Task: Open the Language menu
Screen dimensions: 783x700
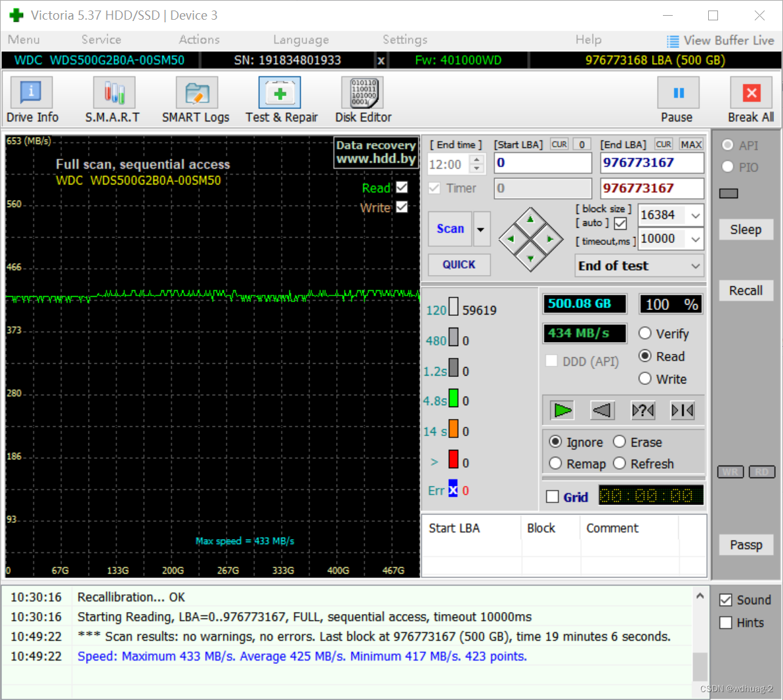Action: (x=301, y=40)
